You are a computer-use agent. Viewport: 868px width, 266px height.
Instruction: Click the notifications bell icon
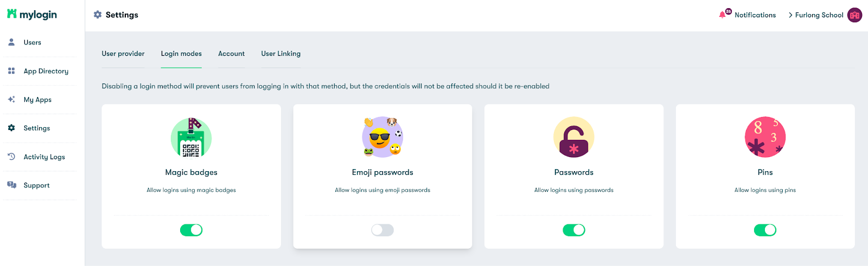(x=723, y=15)
